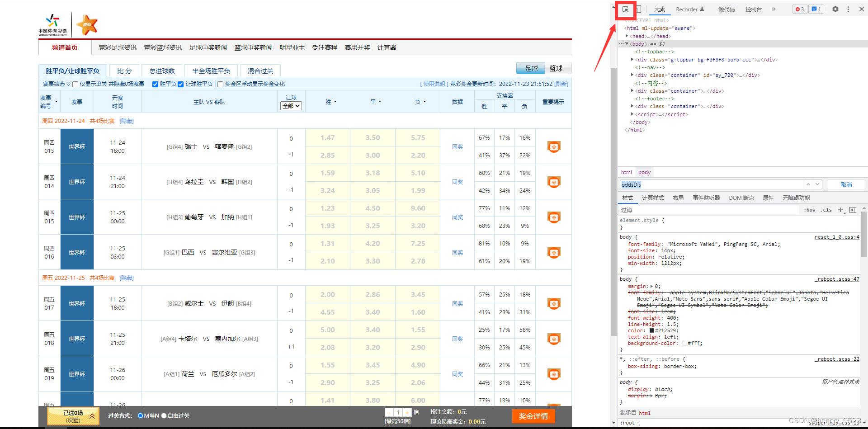This screenshot has width=868, height=429.
Task: Click 取消 to cancel the DevTools search
Action: tap(846, 184)
